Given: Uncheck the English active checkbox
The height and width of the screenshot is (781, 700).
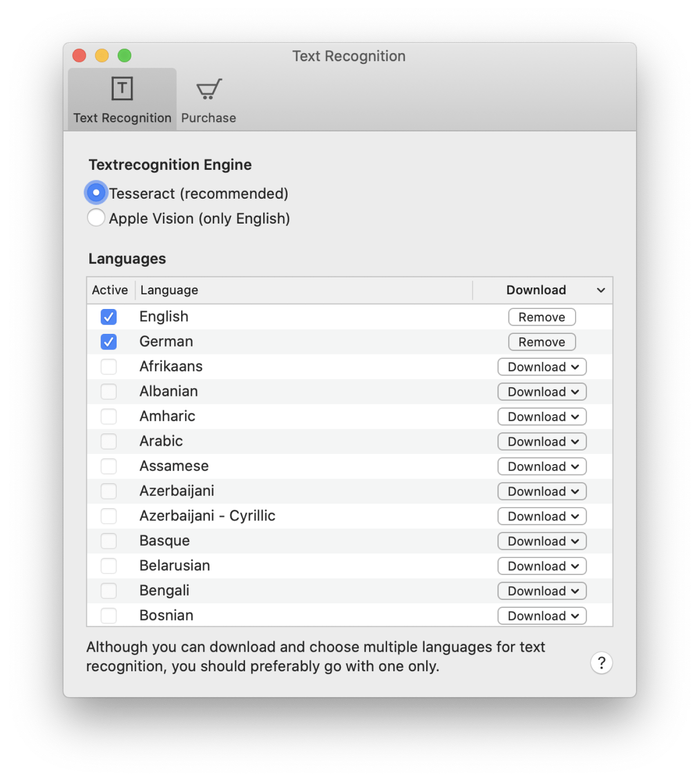Looking at the screenshot, I should 108,317.
